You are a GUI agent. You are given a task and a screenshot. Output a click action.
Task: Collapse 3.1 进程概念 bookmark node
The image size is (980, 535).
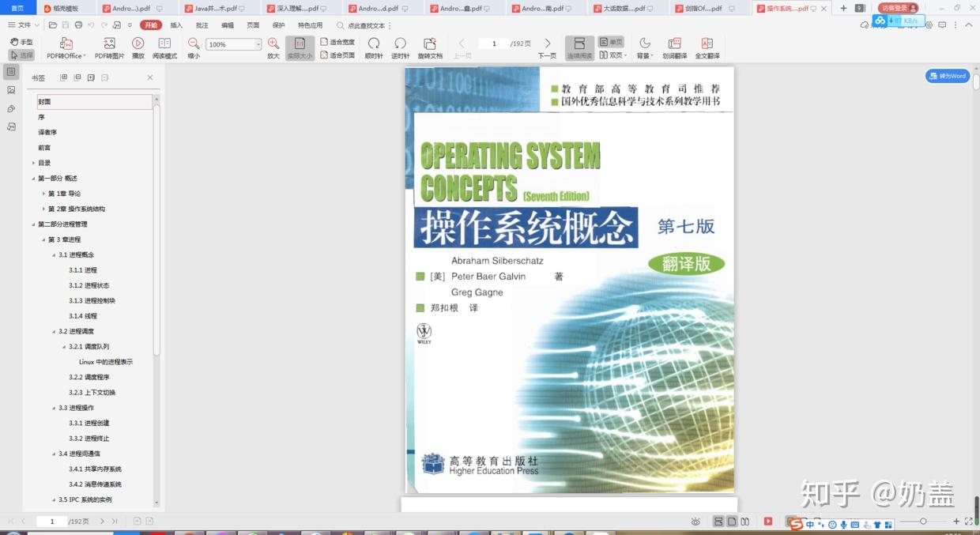coord(54,254)
